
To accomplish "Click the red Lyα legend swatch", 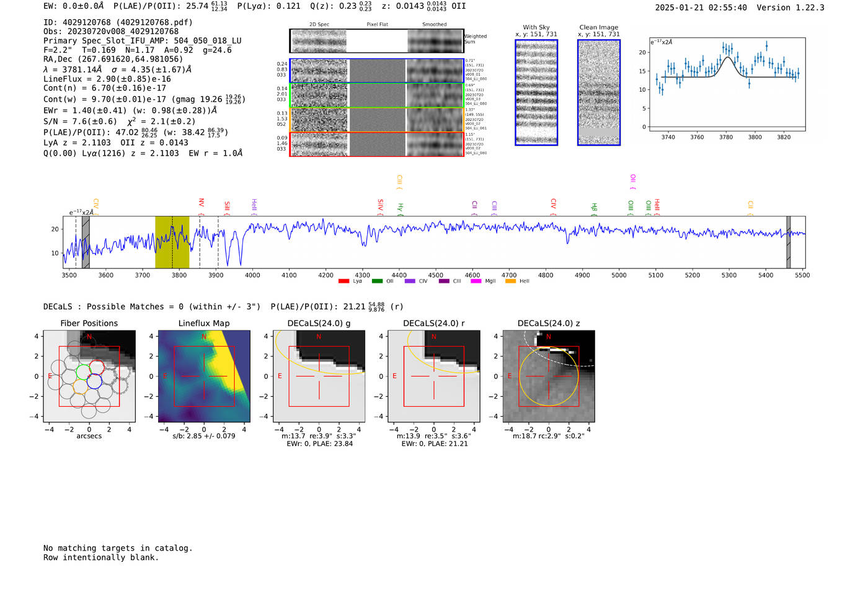I will click(343, 282).
